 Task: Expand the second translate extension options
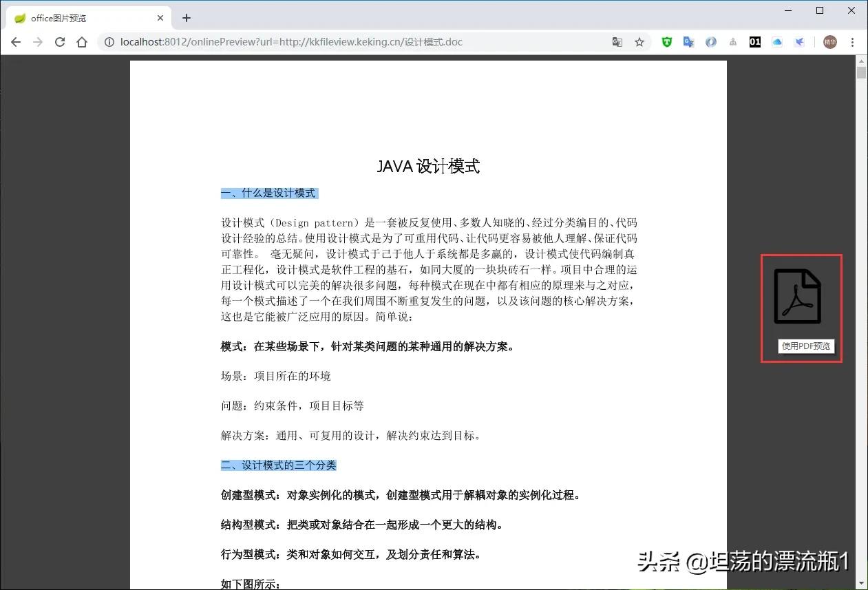coord(688,41)
